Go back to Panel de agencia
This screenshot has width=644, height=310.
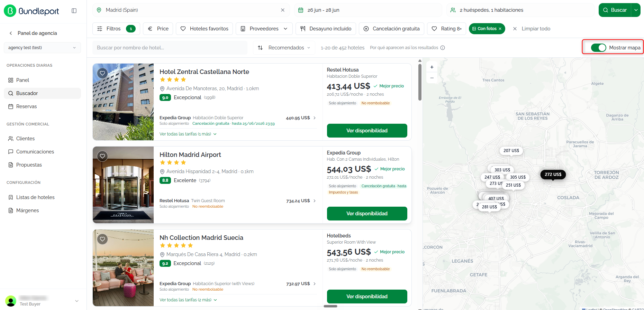point(33,33)
